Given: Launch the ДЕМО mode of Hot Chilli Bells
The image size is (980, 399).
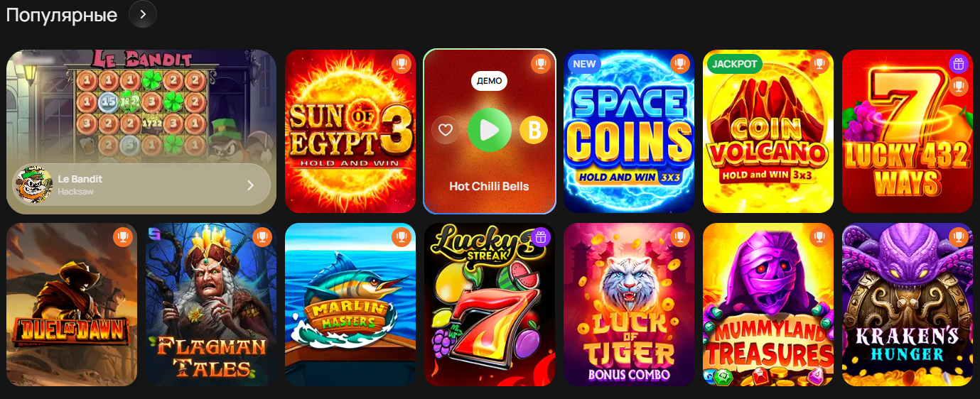Looking at the screenshot, I should coord(489,81).
